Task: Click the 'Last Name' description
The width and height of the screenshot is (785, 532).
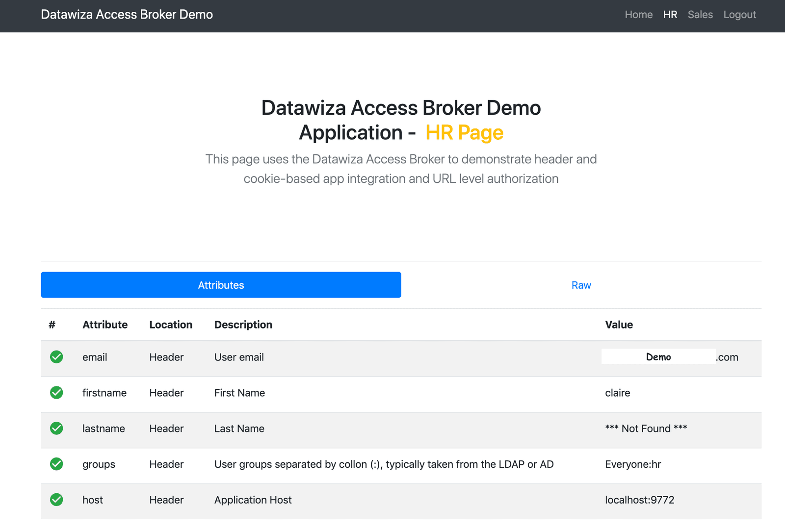Action: point(239,429)
